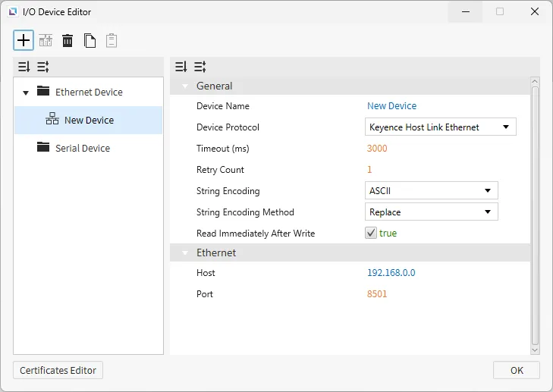553x392 pixels.
Task: Click first sort icon above device tree
Action: point(24,67)
